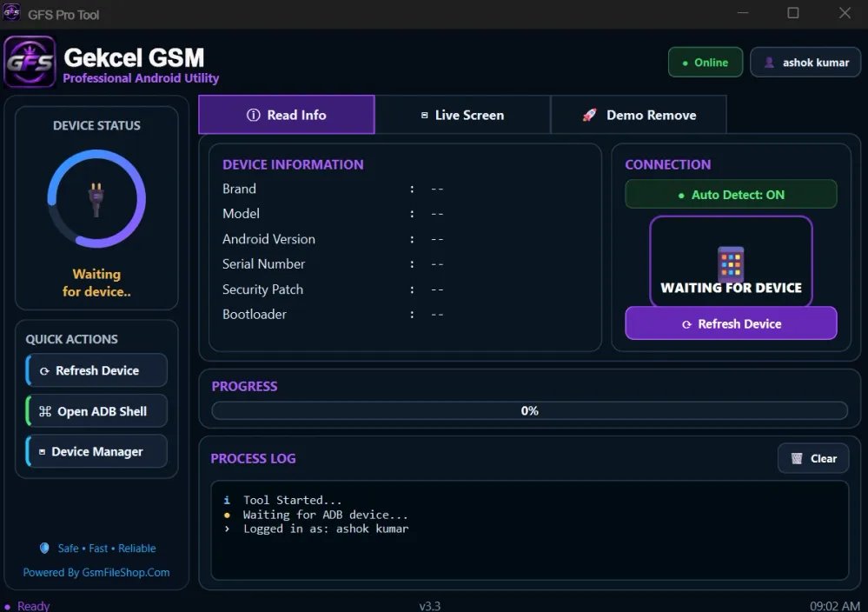This screenshot has height=612, width=868.
Task: Click the Bootloader label
Action: pos(255,315)
